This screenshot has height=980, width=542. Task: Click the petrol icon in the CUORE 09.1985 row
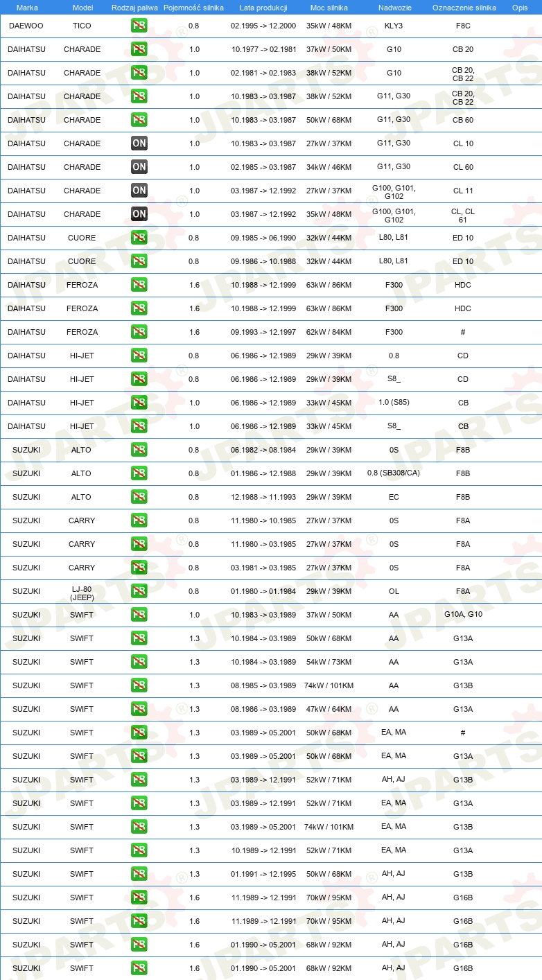pyautogui.click(x=139, y=238)
